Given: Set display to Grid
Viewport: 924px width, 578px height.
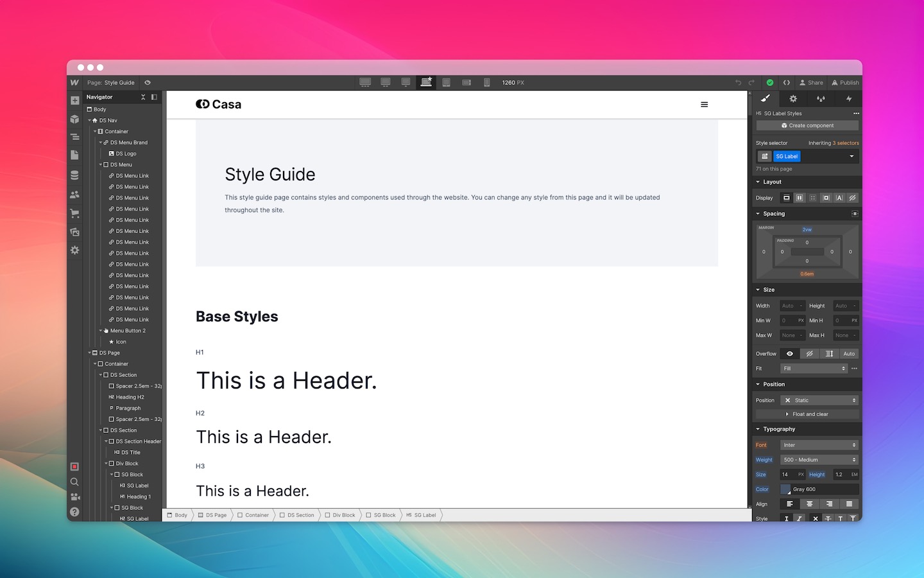Looking at the screenshot, I should coord(813,198).
